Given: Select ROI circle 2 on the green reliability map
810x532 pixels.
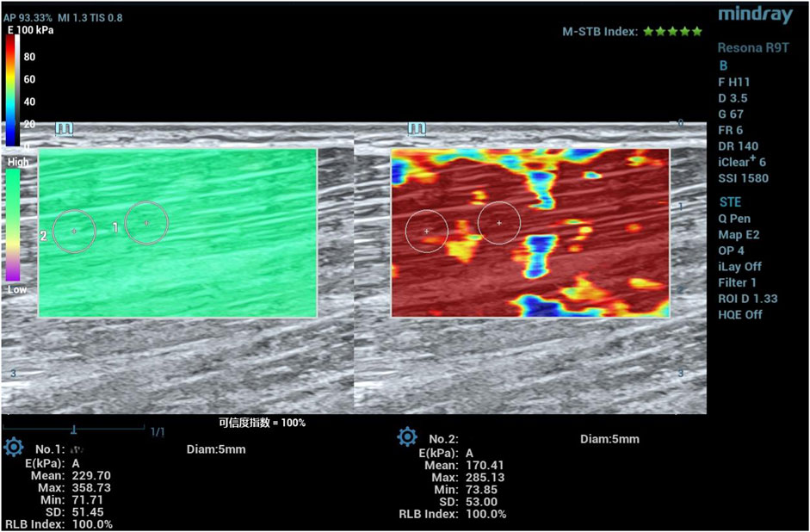Looking at the screenshot, I should (74, 231).
